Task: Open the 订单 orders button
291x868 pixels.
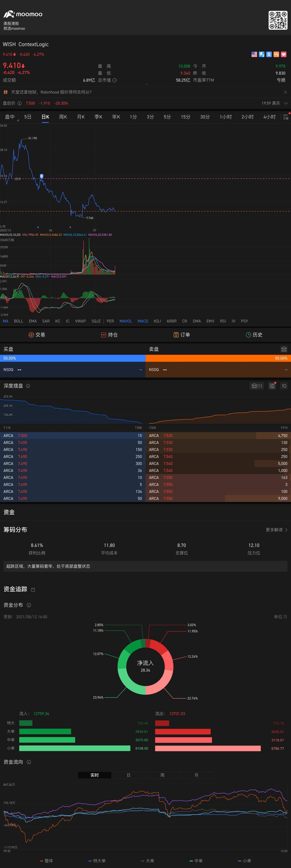Action: 182,335
